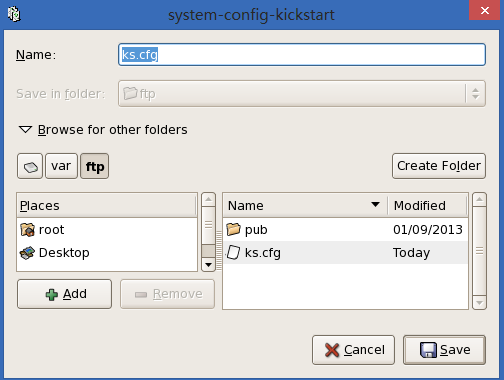Image resolution: width=504 pixels, height=380 pixels.
Task: Click Places list scroll up arrow
Action: click(x=209, y=200)
